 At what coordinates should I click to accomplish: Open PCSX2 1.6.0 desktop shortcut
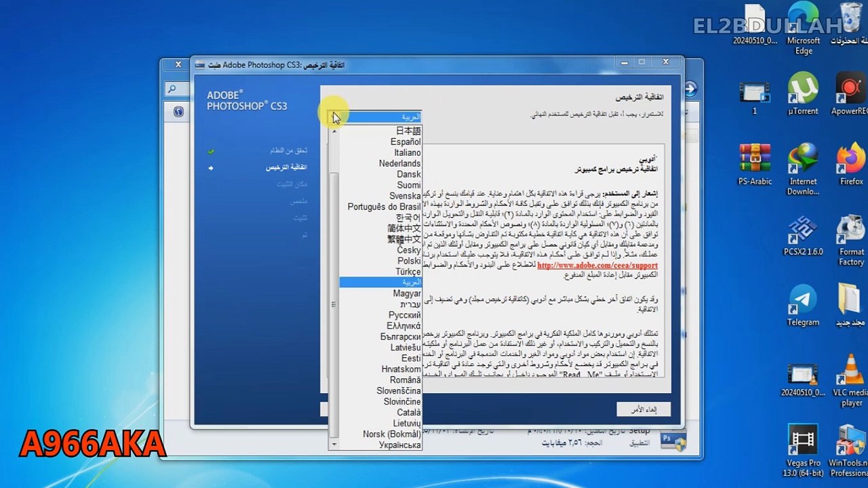point(804,235)
